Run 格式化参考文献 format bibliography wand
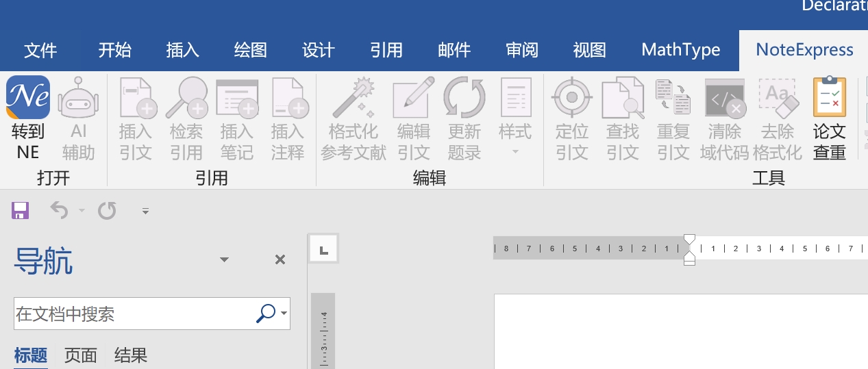 tap(354, 118)
